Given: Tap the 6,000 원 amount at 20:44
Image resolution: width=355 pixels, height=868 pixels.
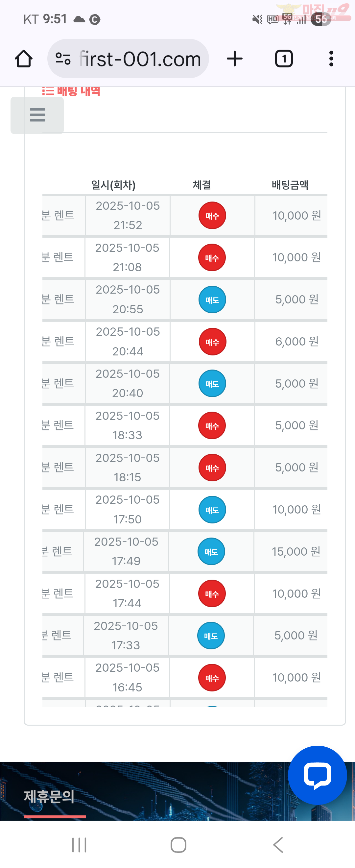Looking at the screenshot, I should tap(297, 342).
